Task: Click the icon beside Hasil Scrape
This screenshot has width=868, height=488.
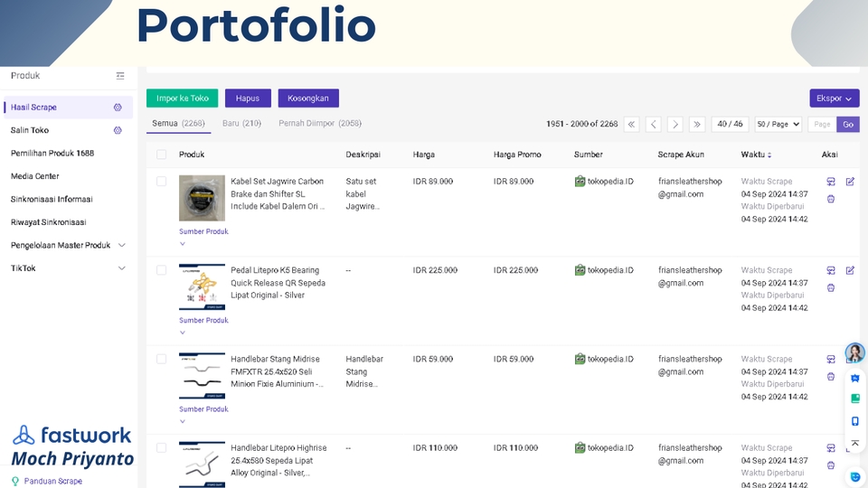Action: (x=118, y=108)
